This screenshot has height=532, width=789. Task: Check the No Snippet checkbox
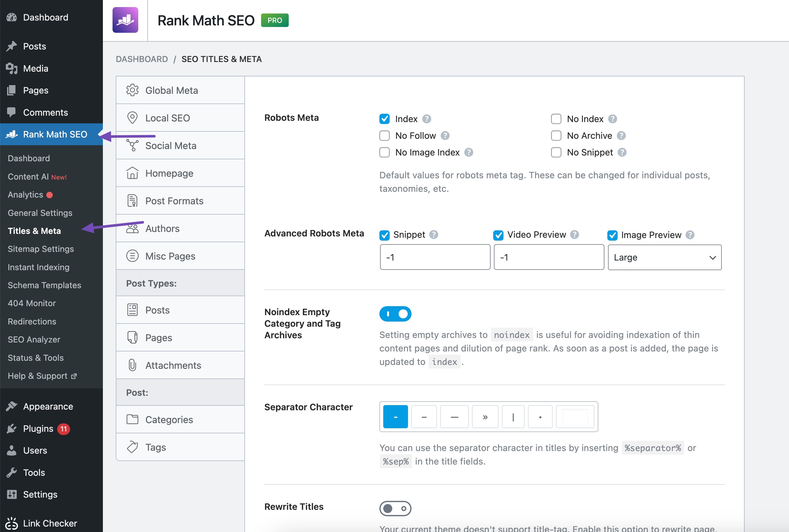556,152
